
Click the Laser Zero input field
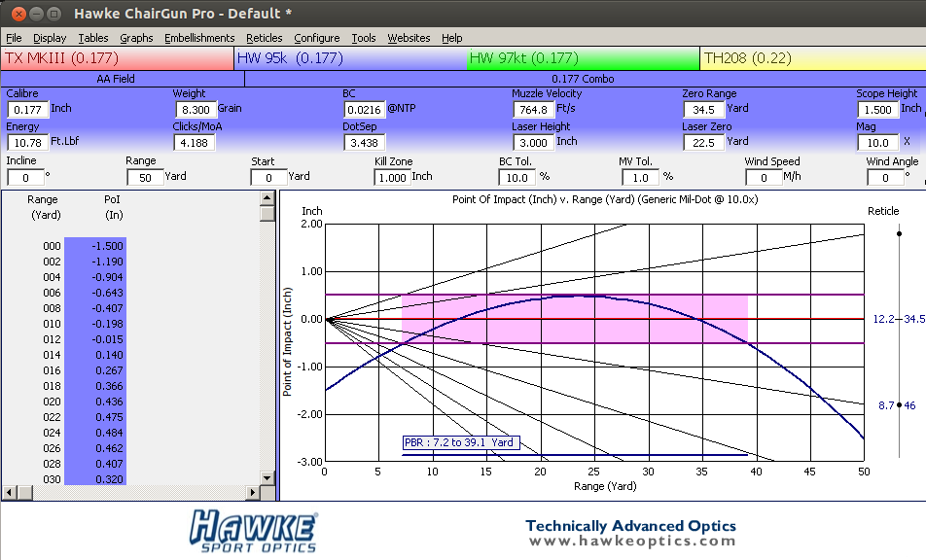click(704, 143)
